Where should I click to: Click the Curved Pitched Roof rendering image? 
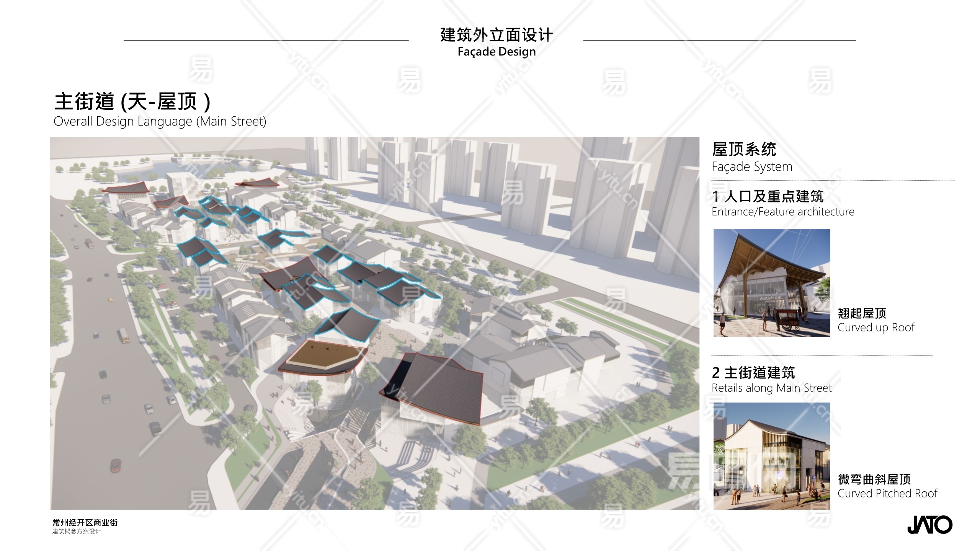(771, 456)
